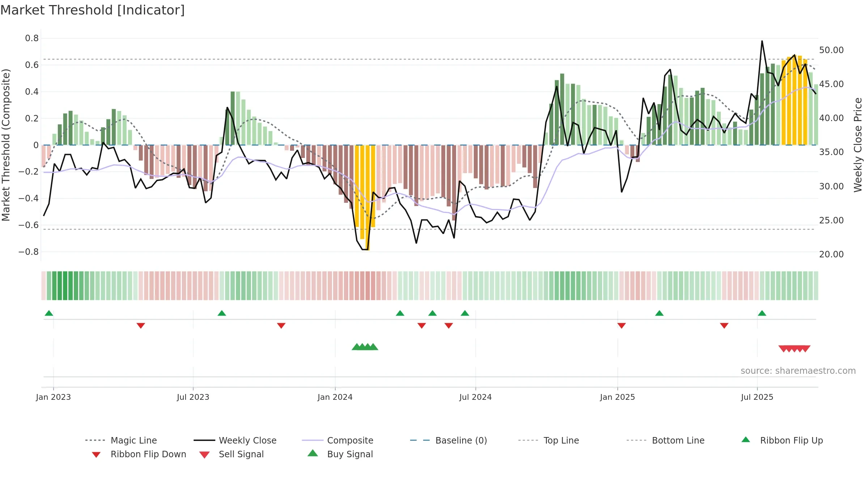Toggle the Baseline (0) legend entry
Screen dimensions: 868x488
tap(448, 440)
